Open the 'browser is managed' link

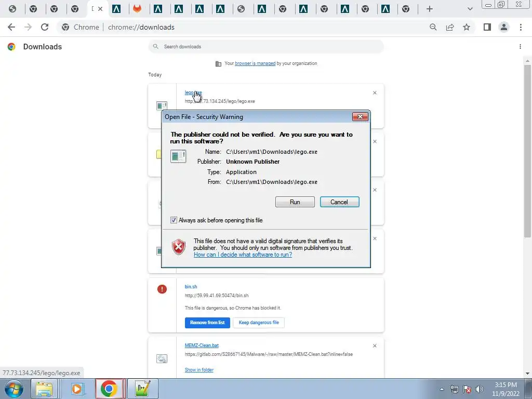tap(255, 63)
